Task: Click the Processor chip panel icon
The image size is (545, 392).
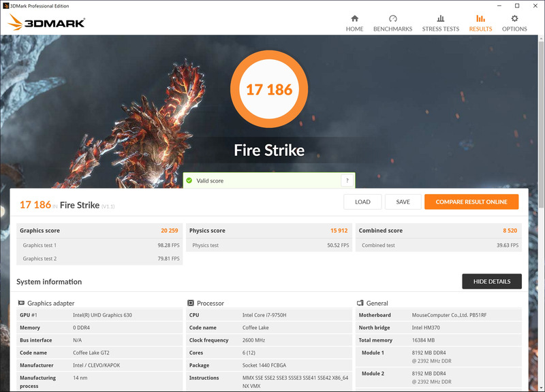Action: [191, 303]
